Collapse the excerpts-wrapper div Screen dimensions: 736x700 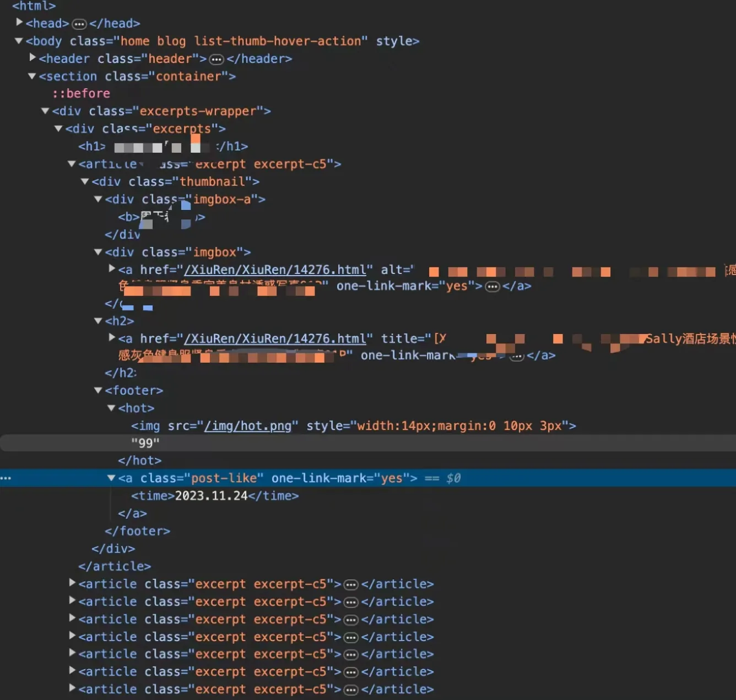[x=45, y=111]
